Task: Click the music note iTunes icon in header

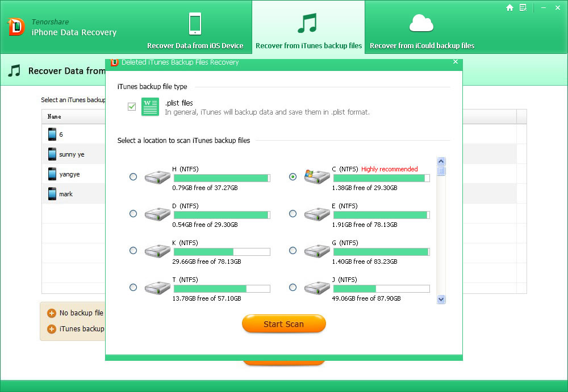Action: 307,23
